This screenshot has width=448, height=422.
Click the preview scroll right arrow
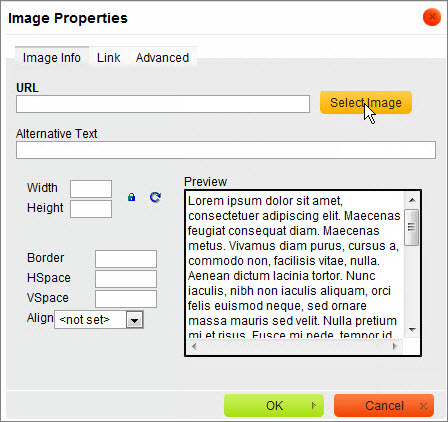(x=395, y=346)
